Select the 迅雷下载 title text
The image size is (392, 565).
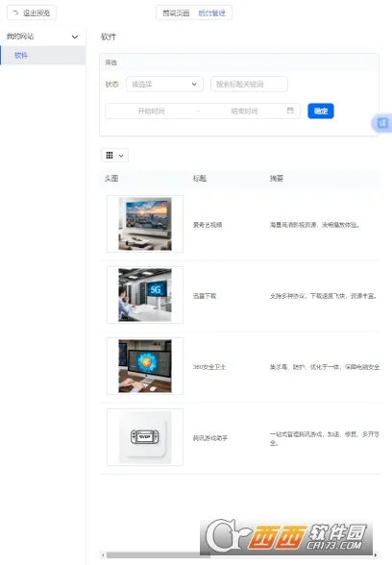tap(205, 296)
